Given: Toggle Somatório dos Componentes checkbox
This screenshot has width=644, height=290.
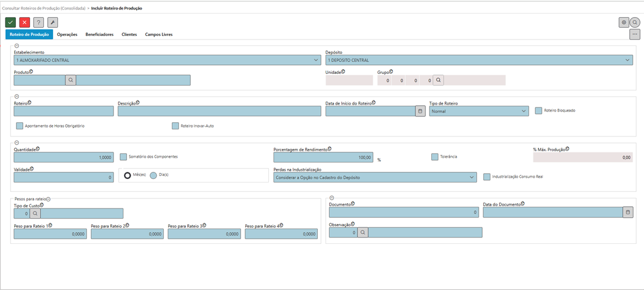Looking at the screenshot, I should tap(123, 157).
